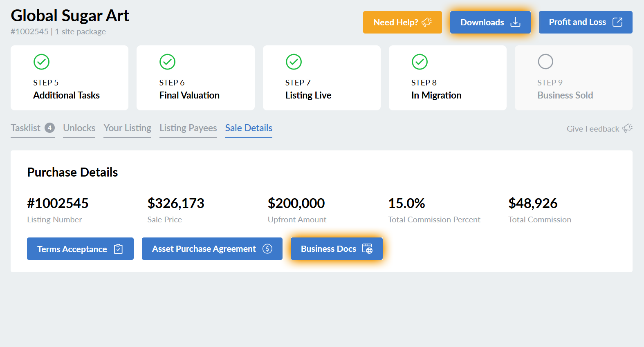
Task: Click the dollar icon on Asset Purchase Agreement
Action: (x=267, y=248)
